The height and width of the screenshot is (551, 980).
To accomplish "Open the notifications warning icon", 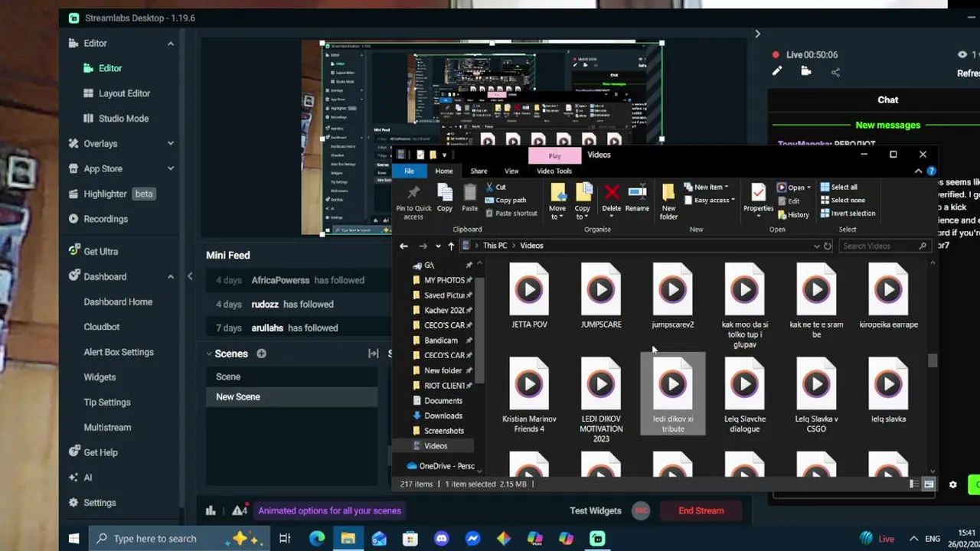I will point(240,510).
